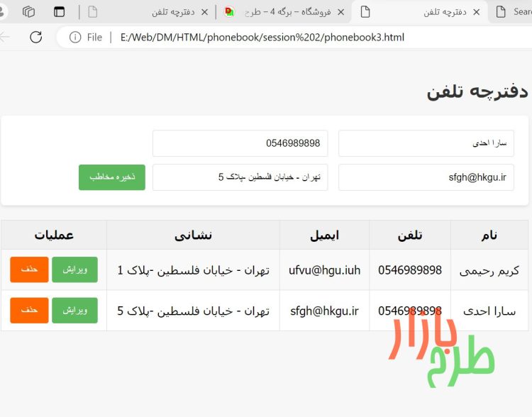Close the first دفترچه تلفن tab
The width and height of the screenshot is (532, 417).
(x=205, y=12)
